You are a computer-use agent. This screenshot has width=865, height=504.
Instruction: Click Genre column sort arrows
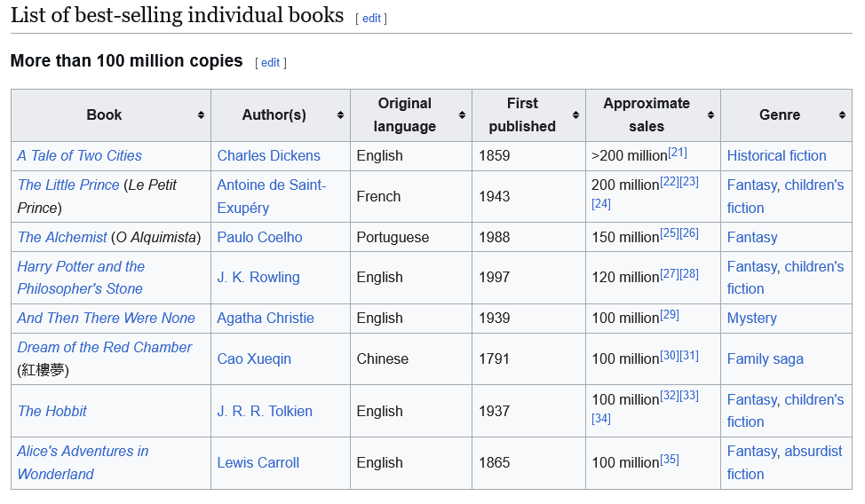[842, 115]
